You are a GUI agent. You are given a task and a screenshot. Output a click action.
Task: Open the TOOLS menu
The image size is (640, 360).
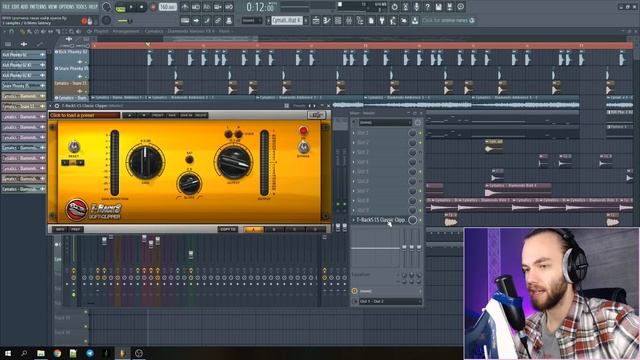[x=82, y=7]
